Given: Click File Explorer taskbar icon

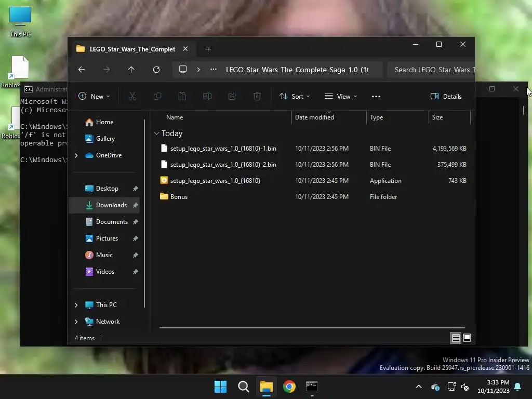Looking at the screenshot, I should click(x=267, y=387).
